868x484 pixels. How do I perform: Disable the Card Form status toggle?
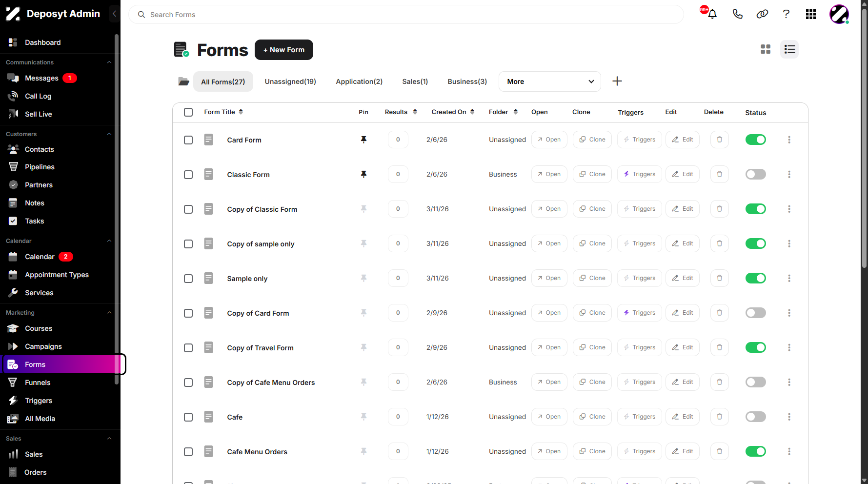(755, 140)
